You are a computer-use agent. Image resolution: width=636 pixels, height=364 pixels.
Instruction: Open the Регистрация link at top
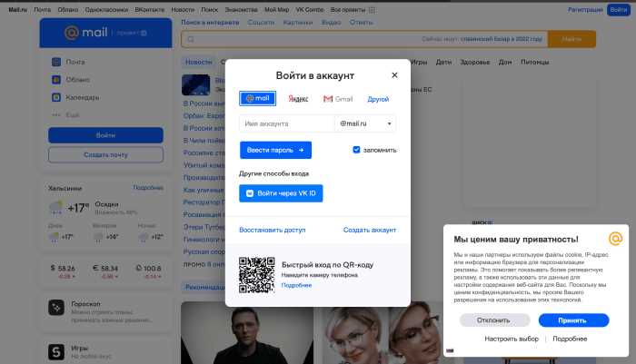click(x=585, y=9)
